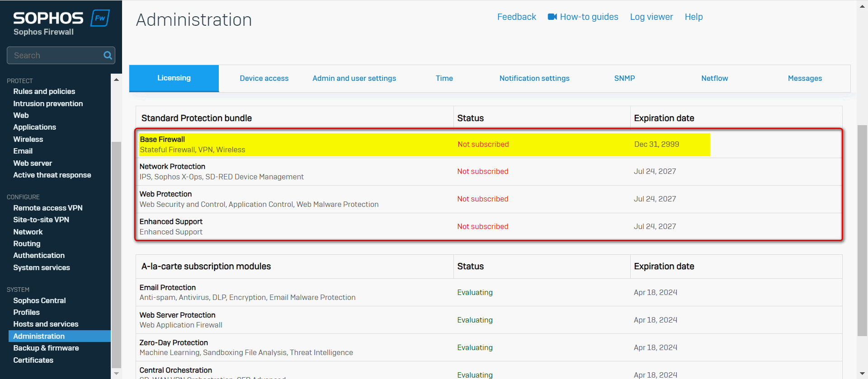
Task: Click the Base Firewall row title
Action: 162,139
